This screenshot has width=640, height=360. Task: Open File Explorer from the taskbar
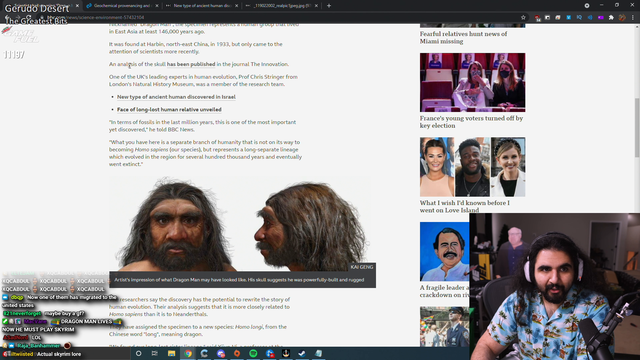171,353
